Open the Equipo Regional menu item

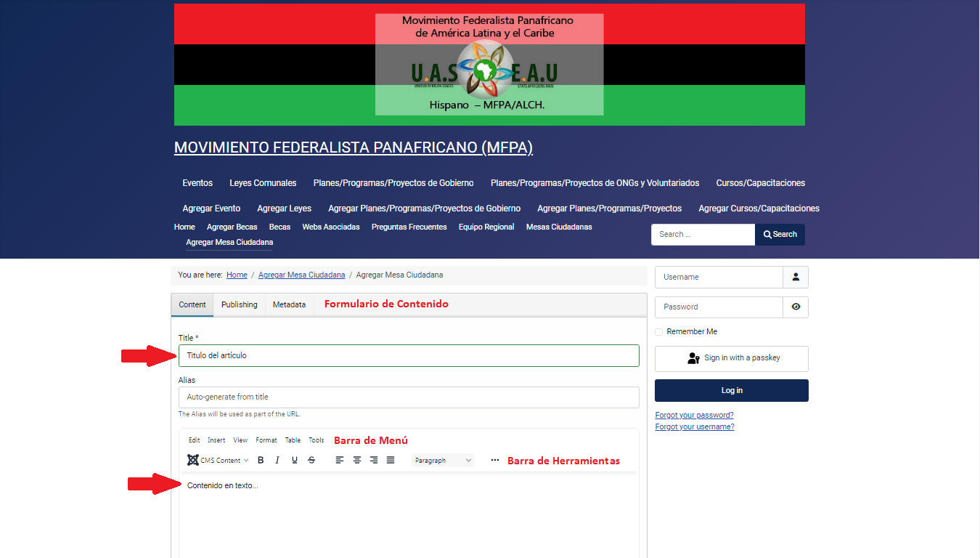coord(486,227)
